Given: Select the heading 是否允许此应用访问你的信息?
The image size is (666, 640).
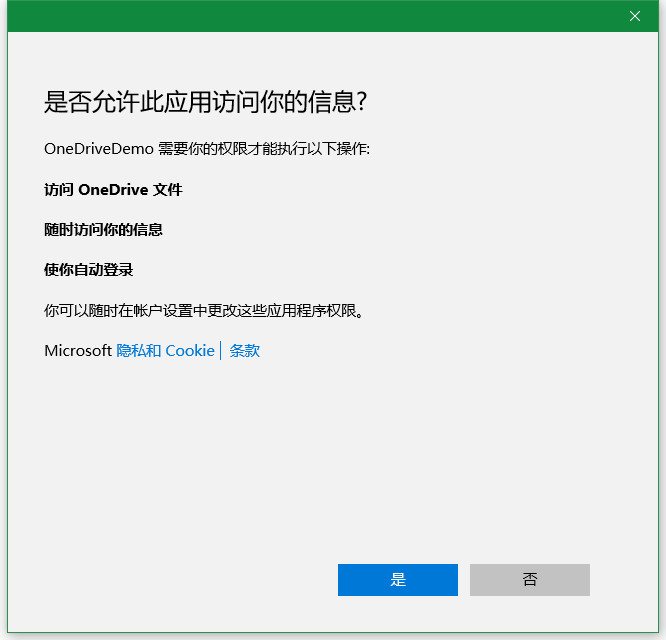Looking at the screenshot, I should [x=206, y=102].
